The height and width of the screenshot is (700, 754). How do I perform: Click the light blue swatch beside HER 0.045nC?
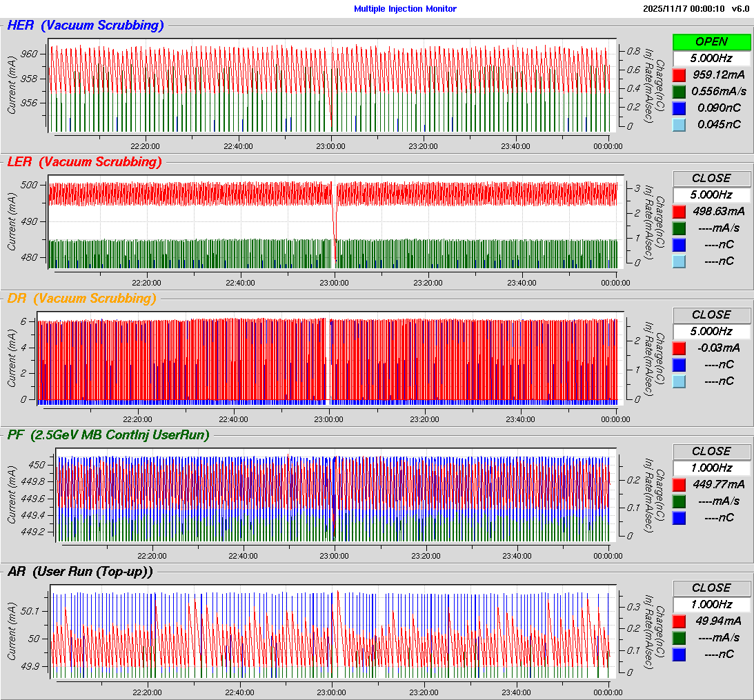click(679, 125)
